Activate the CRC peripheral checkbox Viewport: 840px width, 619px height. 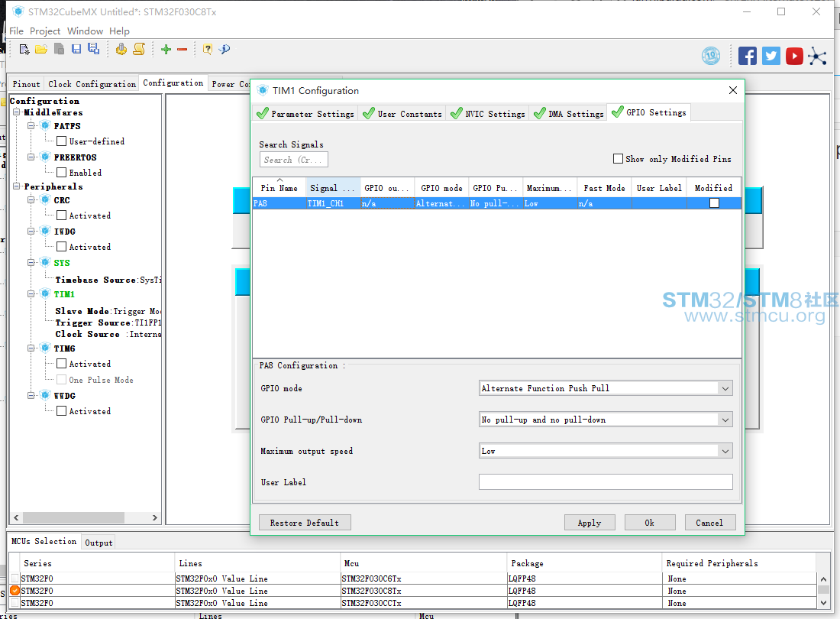click(62, 216)
